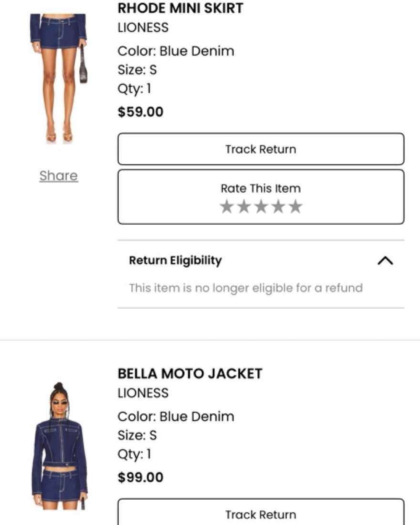
Task: Rate the Rhode Mini Skirt one star
Action: [x=226, y=207]
